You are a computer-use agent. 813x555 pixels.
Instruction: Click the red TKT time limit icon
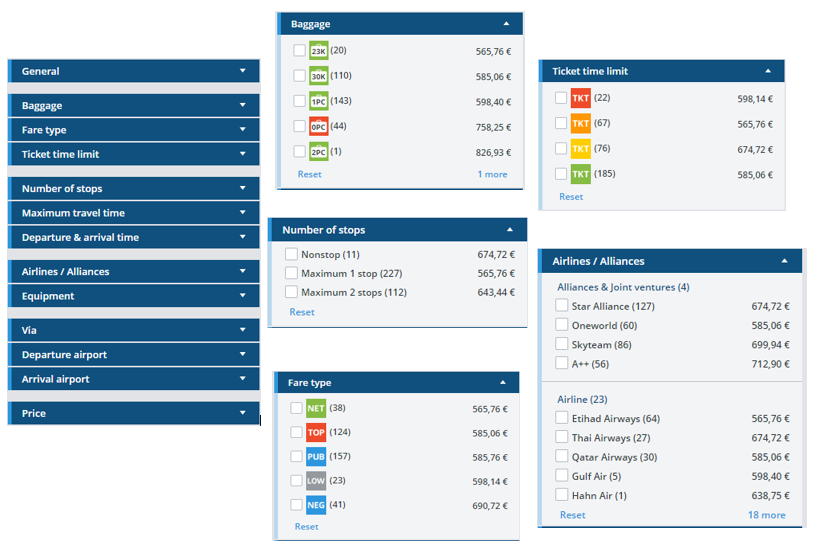point(580,98)
